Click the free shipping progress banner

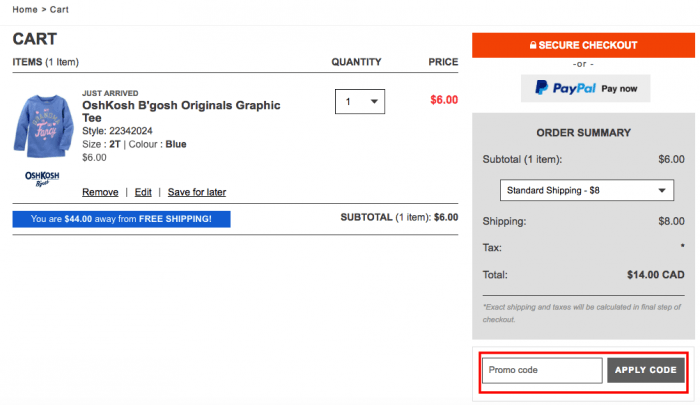[121, 219]
